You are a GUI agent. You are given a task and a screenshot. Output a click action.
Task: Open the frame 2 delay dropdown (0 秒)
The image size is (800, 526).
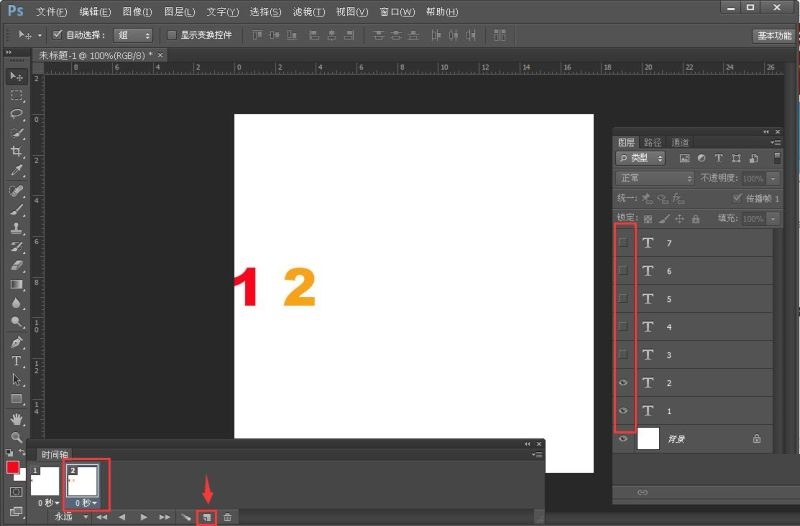click(86, 503)
